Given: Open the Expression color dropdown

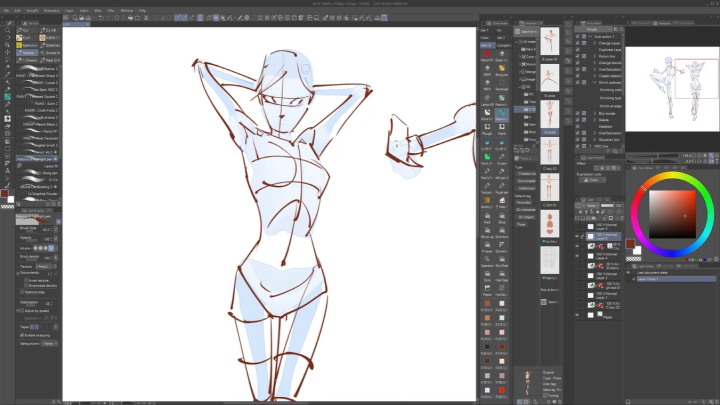Looking at the screenshot, I should click(592, 180).
